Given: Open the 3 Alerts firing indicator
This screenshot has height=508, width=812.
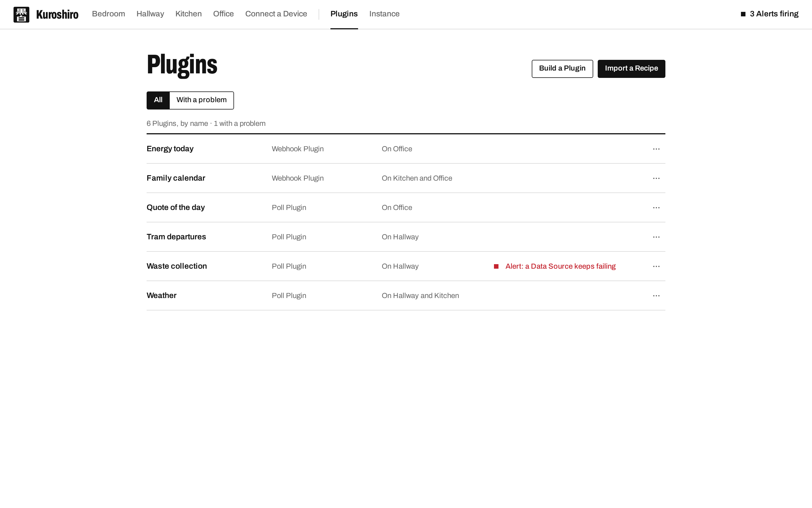Looking at the screenshot, I should pyautogui.click(x=769, y=14).
